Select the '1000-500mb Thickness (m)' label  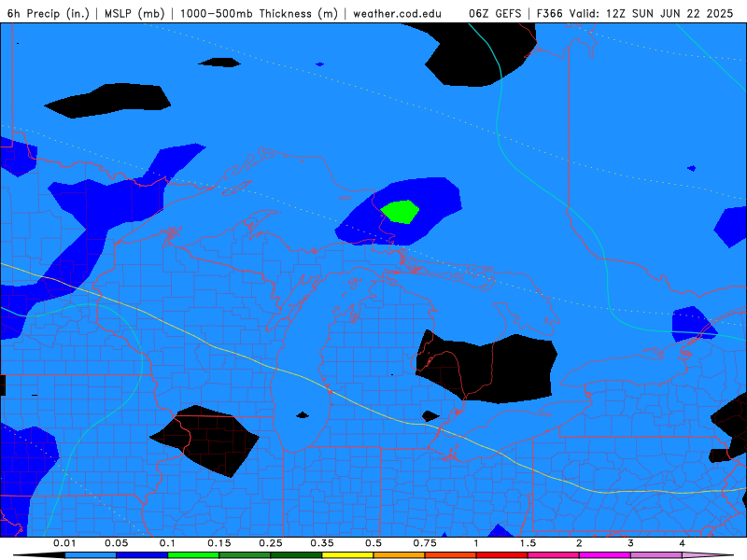tap(259, 13)
